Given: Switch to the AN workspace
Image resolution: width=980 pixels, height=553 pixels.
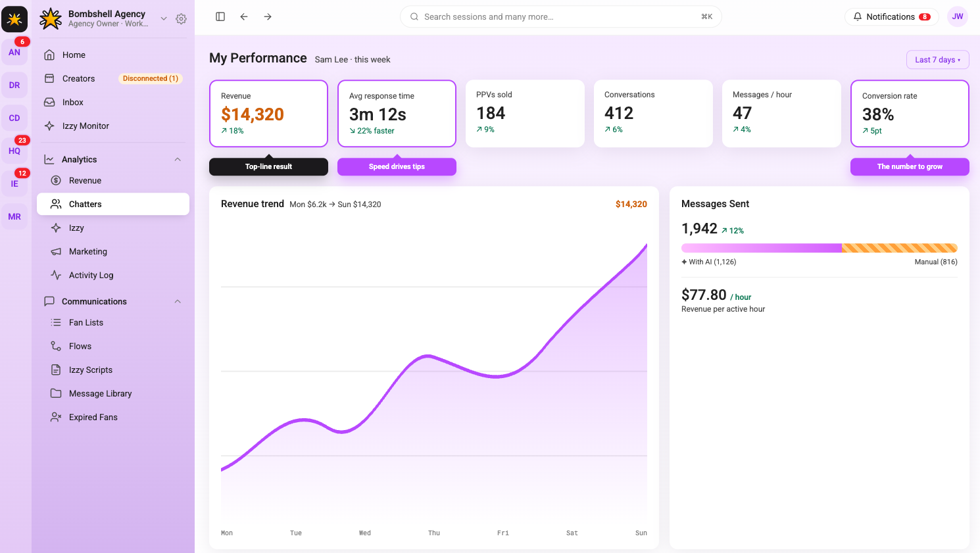Looking at the screenshot, I should point(14,52).
